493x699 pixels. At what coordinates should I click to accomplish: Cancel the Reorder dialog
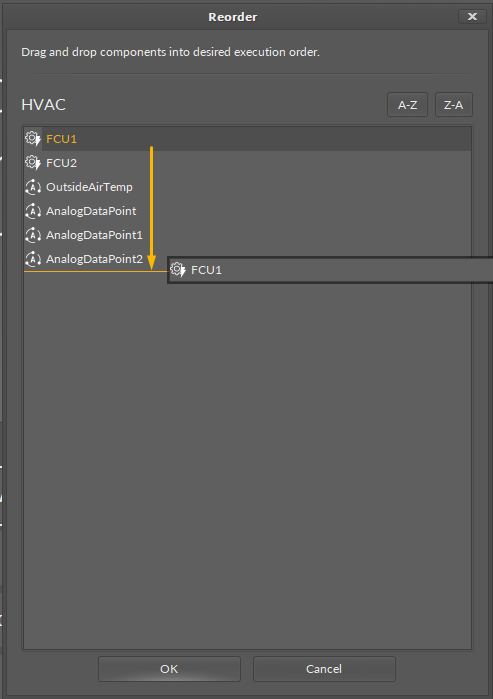tap(324, 669)
